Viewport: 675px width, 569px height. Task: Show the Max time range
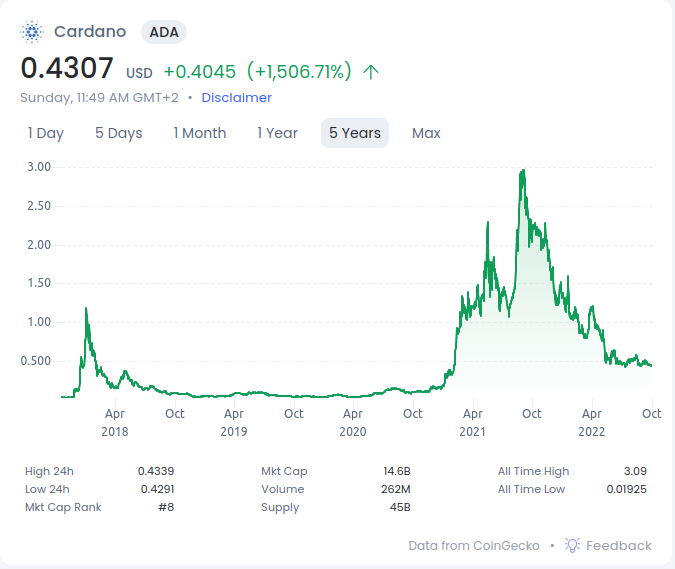pos(426,133)
